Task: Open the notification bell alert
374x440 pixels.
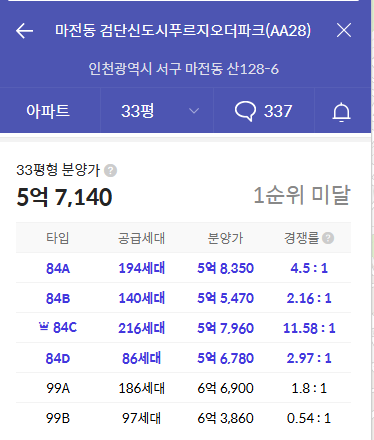Action: [341, 111]
